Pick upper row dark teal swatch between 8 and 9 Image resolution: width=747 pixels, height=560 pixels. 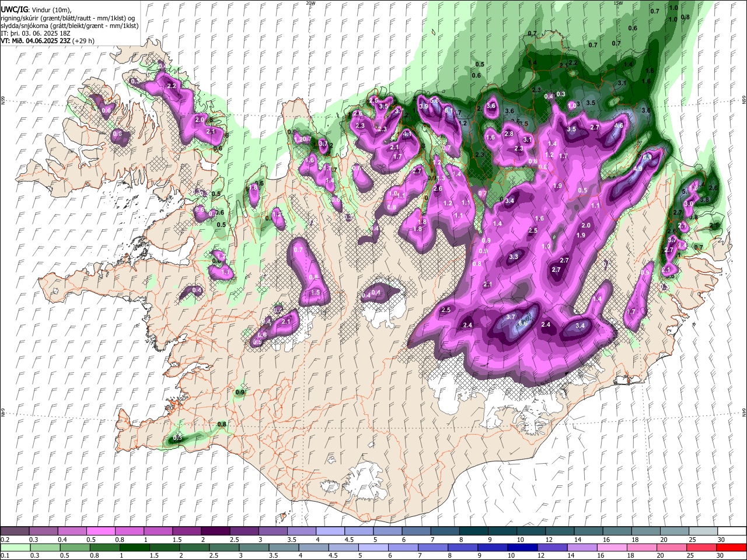[473, 531]
